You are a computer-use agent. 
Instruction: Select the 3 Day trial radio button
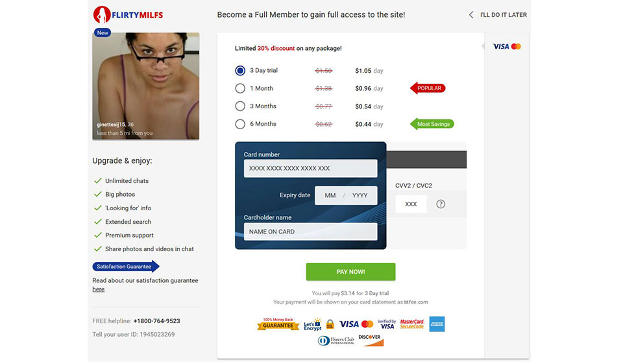click(240, 71)
